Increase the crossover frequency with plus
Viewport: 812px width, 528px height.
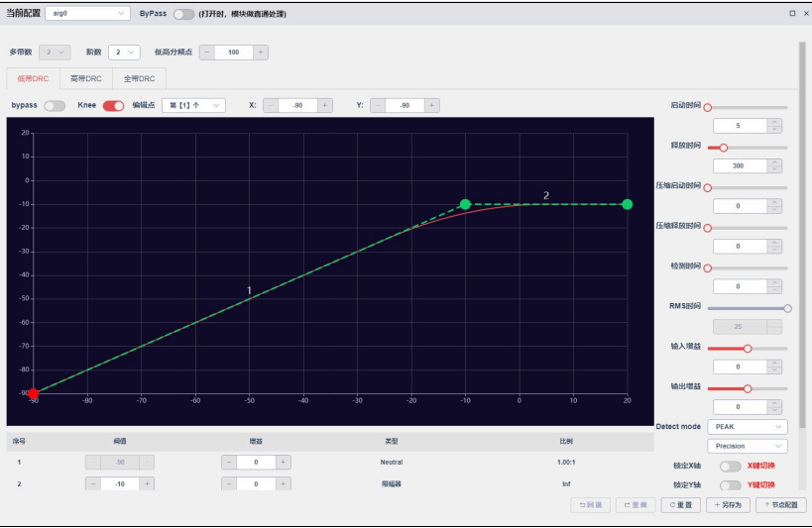[261, 53]
